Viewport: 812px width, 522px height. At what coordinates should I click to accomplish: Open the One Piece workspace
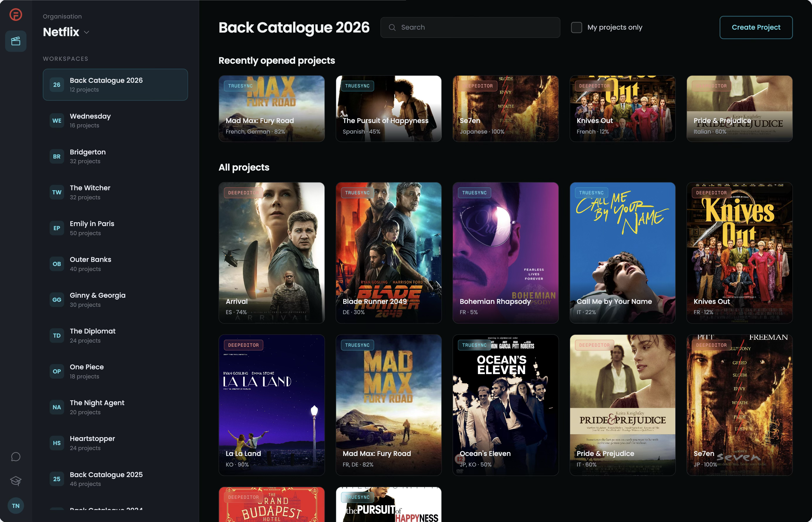[x=115, y=371]
